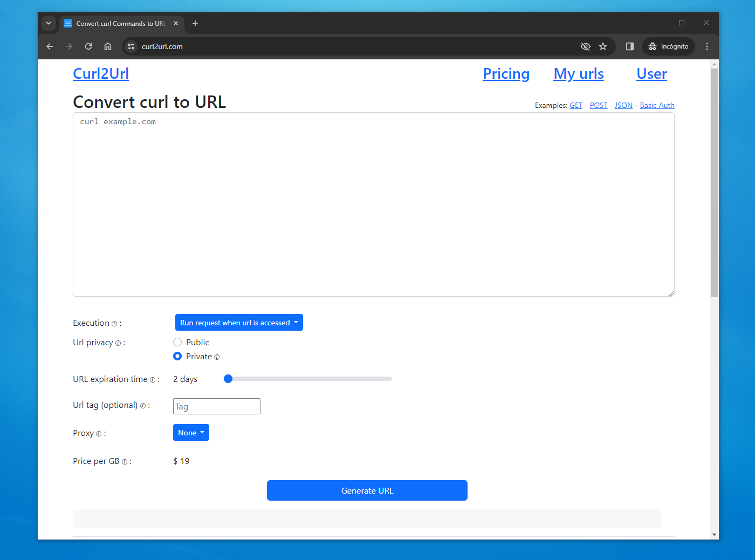Go back with the browser back arrow
755x560 pixels.
click(x=50, y=46)
